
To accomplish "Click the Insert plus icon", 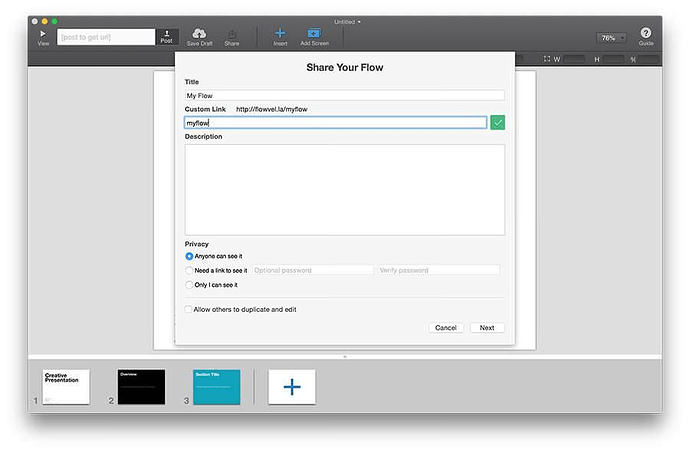I will click(x=280, y=33).
